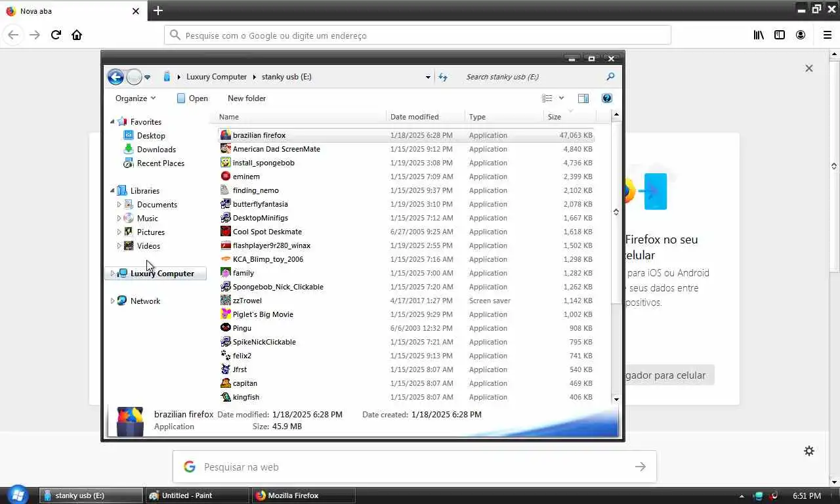Collapse the Favorites tree group
This screenshot has height=504, width=840.
coord(112,122)
